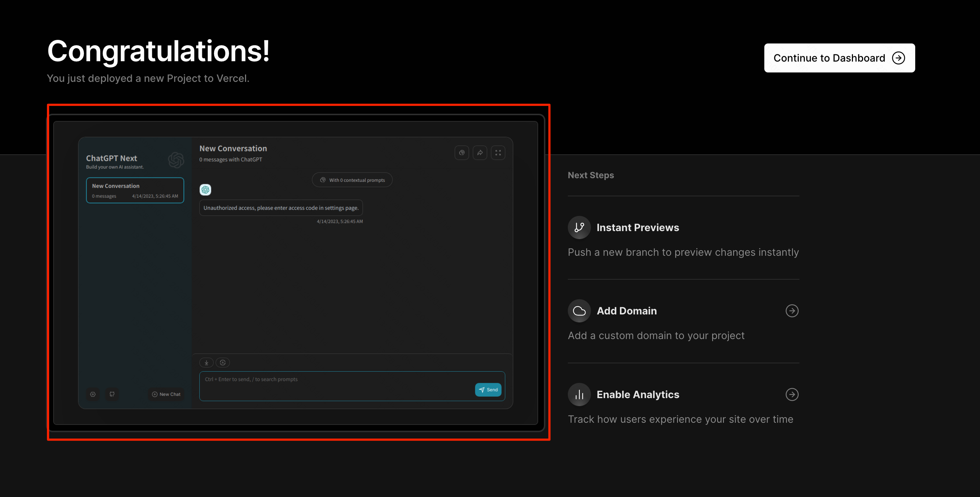
Task: Click the New Chat button in preview
Action: click(166, 394)
